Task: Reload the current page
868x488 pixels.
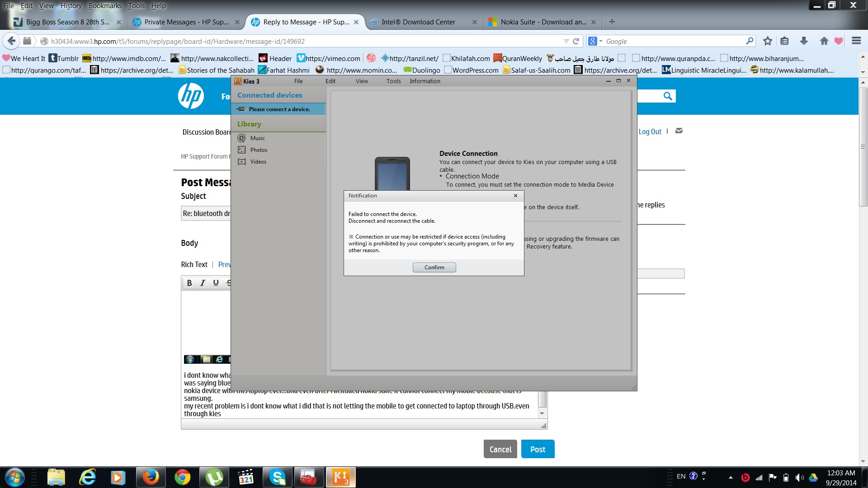Action: point(576,41)
